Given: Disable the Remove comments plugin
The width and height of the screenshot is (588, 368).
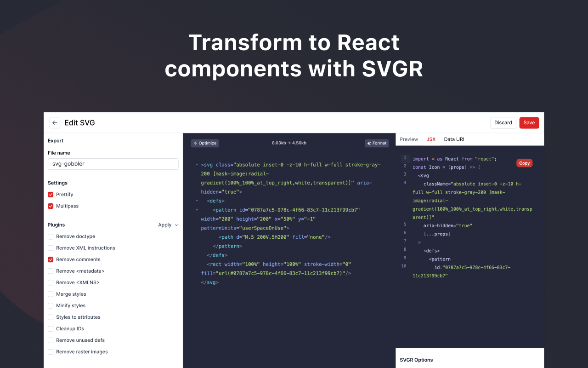Looking at the screenshot, I should coord(51,259).
